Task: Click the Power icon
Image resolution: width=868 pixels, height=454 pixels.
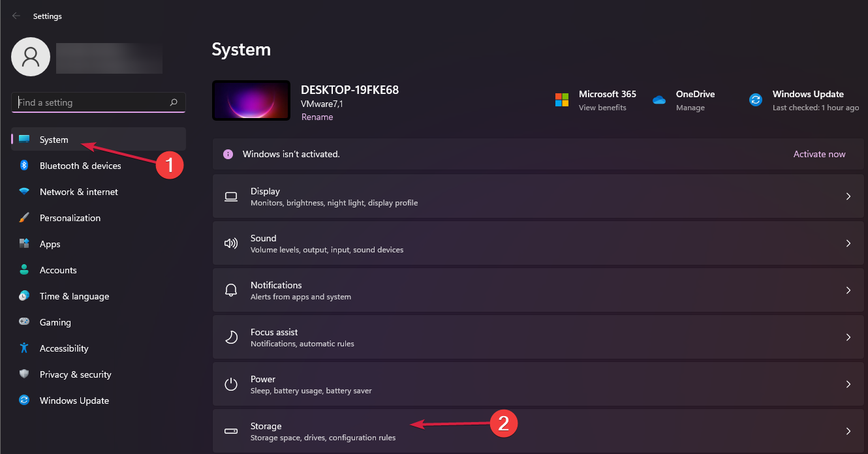Action: point(231,384)
